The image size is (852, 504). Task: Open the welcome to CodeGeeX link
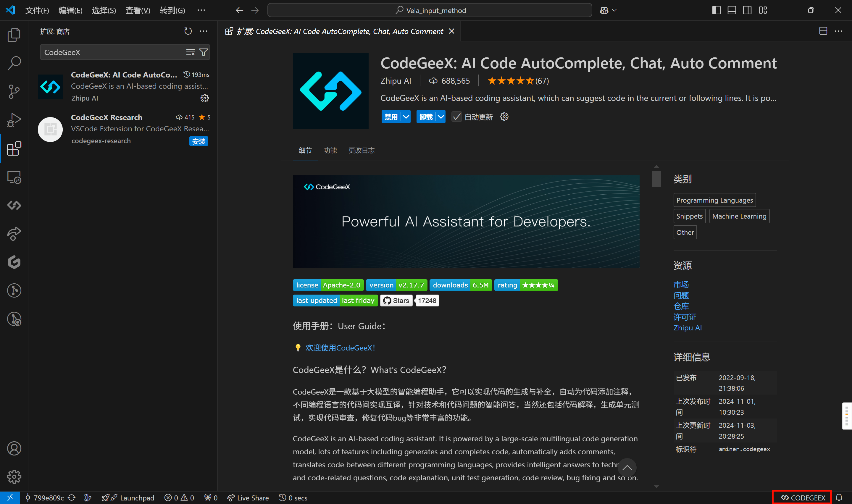(x=340, y=348)
